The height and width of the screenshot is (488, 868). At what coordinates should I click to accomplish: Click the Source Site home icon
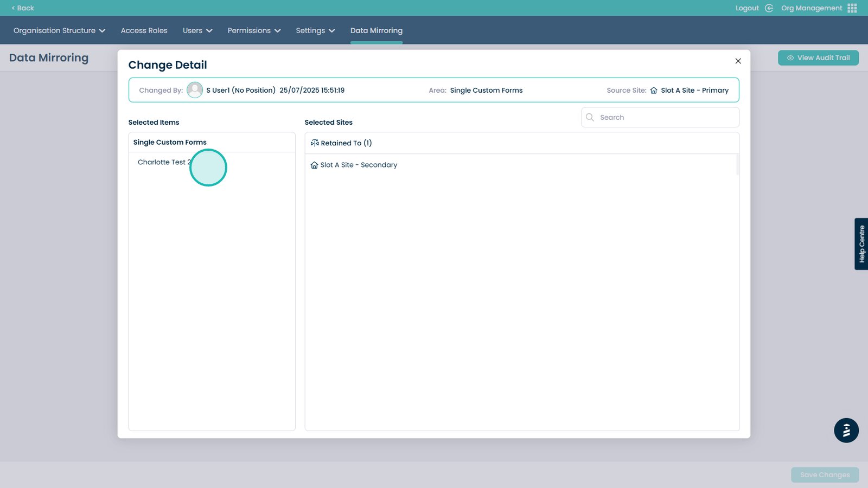click(x=654, y=91)
